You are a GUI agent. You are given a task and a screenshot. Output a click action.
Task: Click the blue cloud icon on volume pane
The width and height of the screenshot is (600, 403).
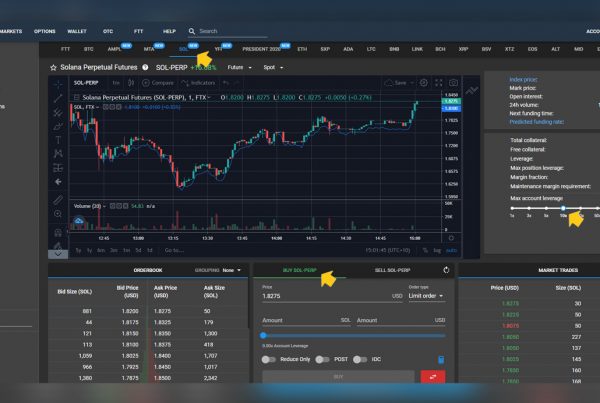click(x=78, y=221)
